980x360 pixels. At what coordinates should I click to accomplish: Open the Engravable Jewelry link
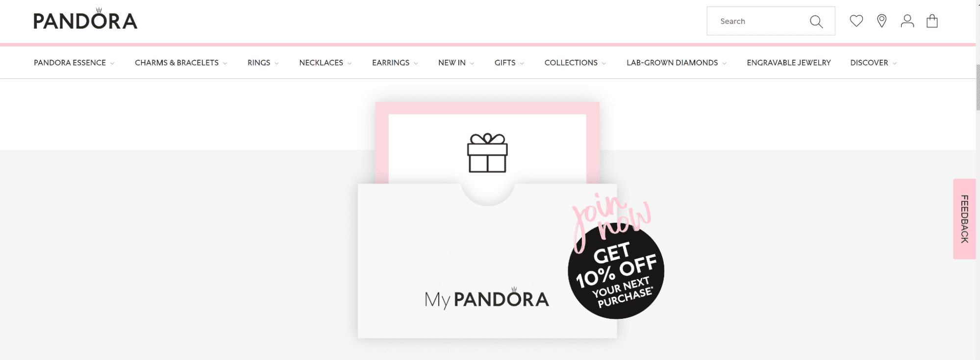(x=789, y=63)
